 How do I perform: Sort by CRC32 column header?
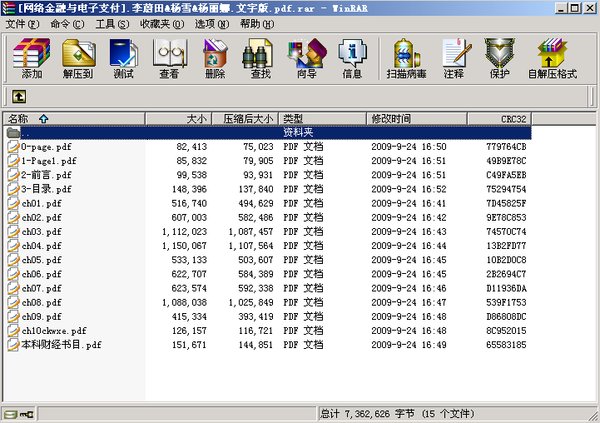click(x=499, y=119)
